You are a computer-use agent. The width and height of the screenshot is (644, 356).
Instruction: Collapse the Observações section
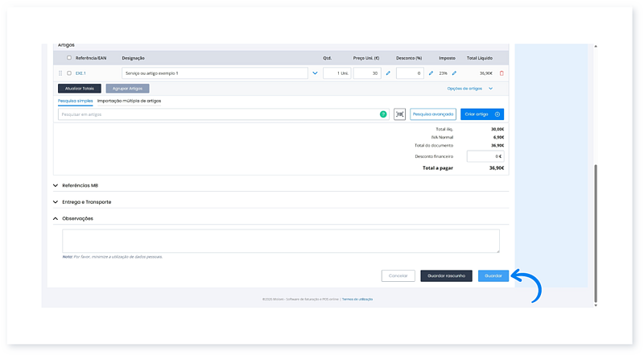[x=56, y=218]
